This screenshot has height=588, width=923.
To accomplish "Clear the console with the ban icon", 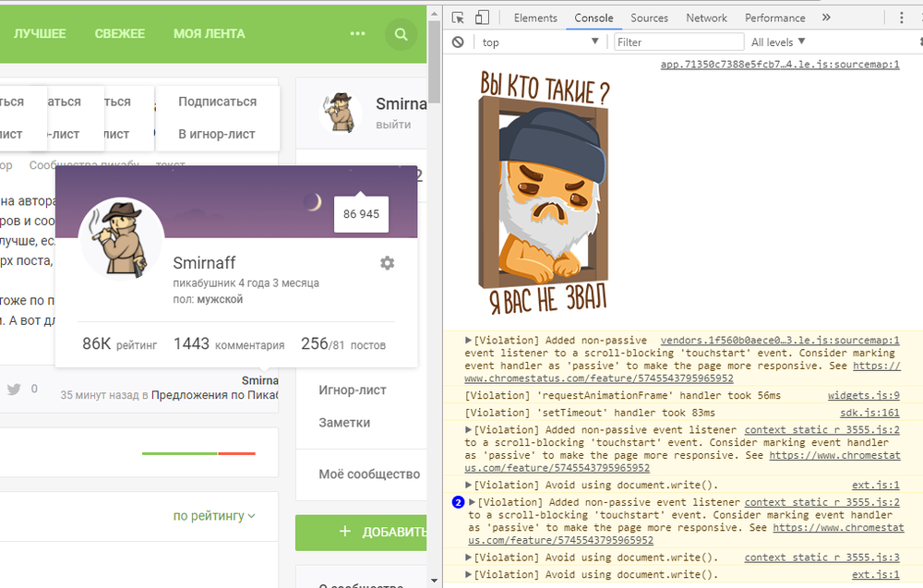I will click(458, 42).
